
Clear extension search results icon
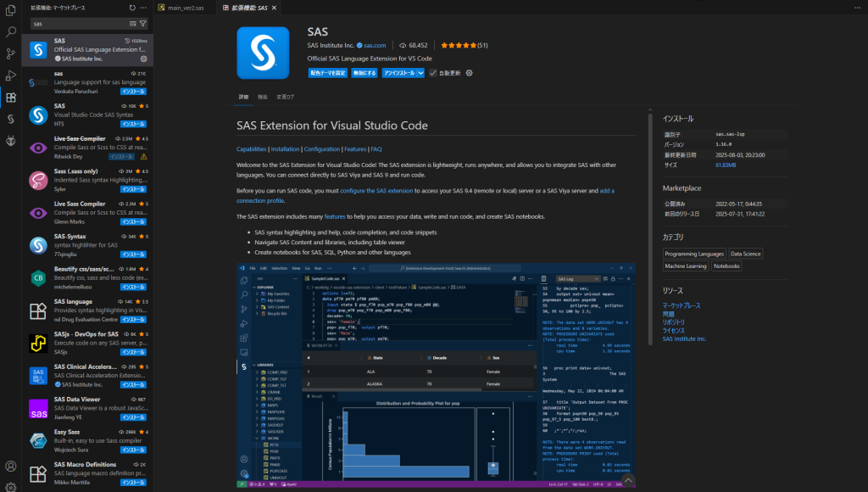click(x=133, y=24)
